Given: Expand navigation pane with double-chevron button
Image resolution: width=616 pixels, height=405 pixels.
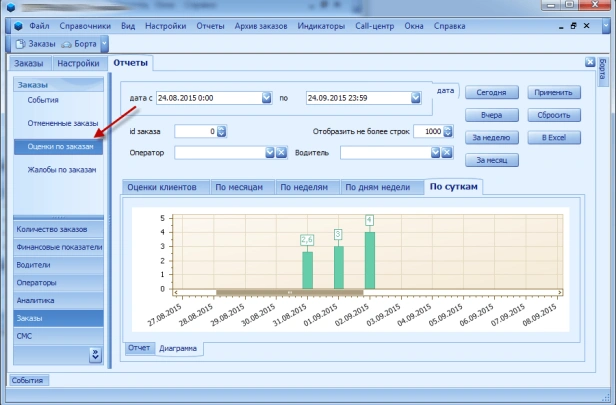Looking at the screenshot, I should [x=95, y=354].
